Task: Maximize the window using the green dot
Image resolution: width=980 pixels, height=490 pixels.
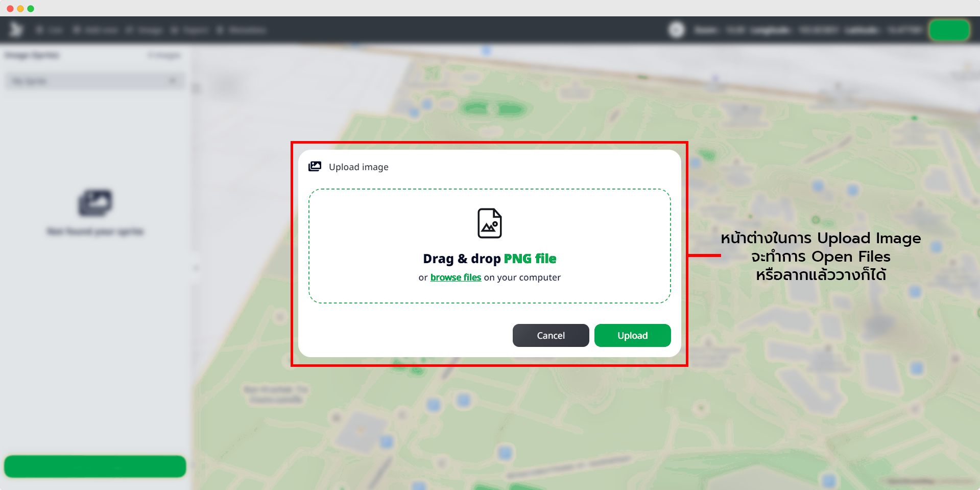Action: point(31,9)
